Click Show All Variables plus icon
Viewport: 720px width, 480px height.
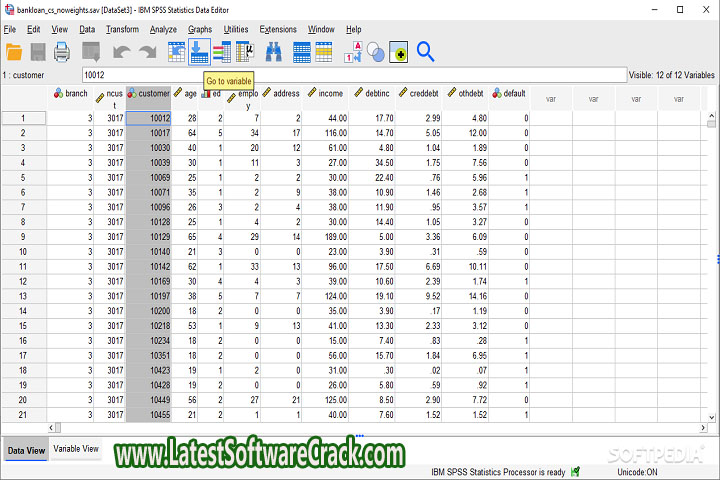(399, 52)
